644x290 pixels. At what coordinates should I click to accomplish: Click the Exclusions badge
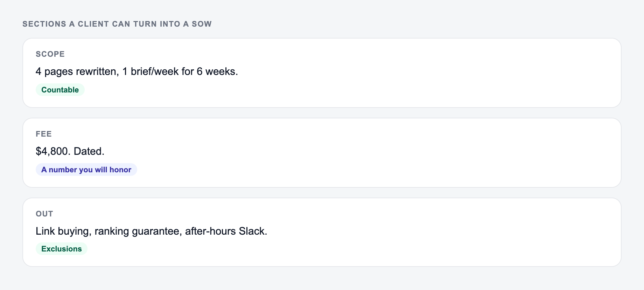coord(61,249)
